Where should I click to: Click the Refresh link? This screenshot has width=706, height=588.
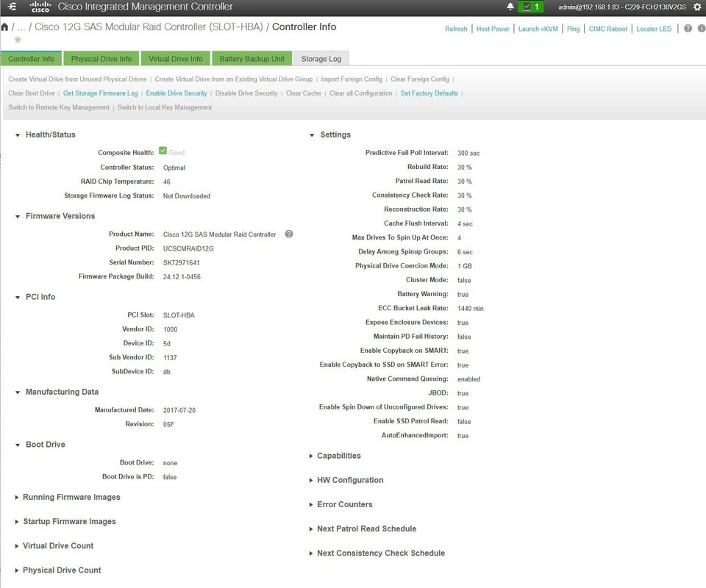pyautogui.click(x=456, y=29)
